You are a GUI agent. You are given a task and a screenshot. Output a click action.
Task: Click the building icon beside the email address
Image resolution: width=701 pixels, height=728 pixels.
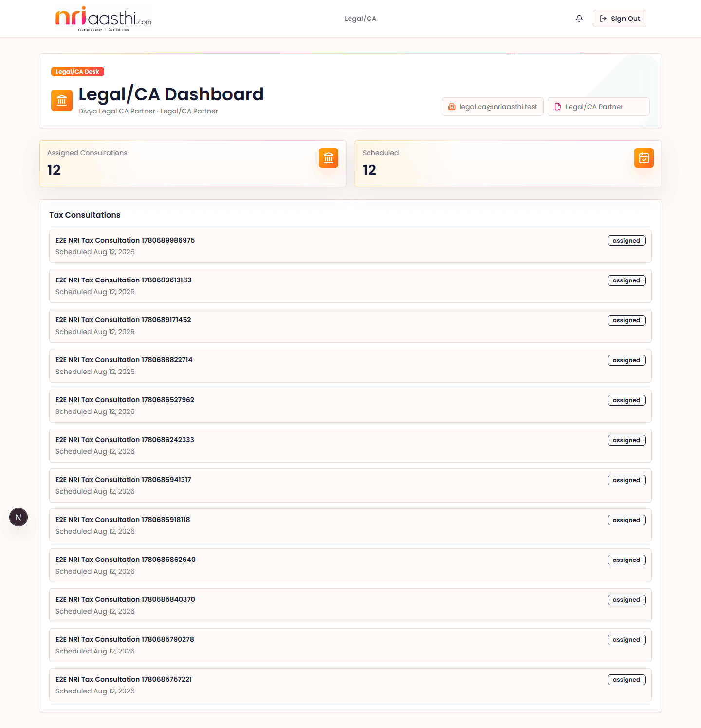click(x=452, y=107)
